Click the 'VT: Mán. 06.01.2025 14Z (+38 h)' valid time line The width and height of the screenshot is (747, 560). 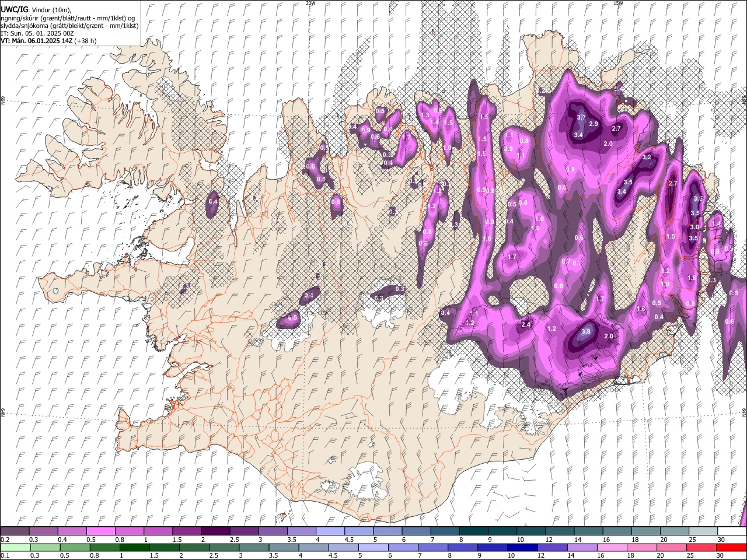coord(48,41)
